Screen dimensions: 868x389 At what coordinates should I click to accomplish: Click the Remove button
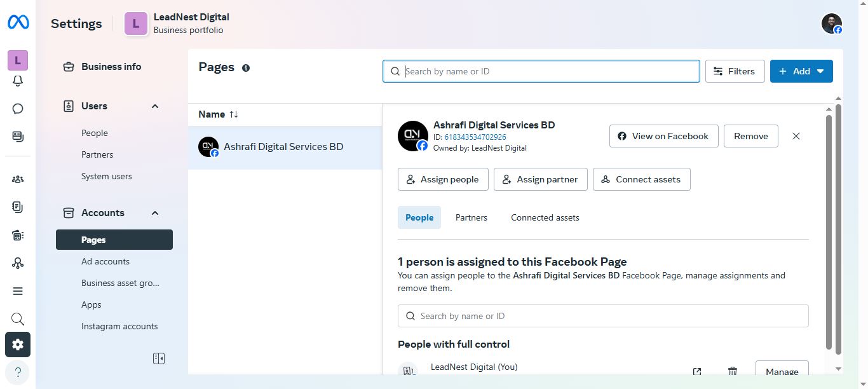tap(751, 136)
